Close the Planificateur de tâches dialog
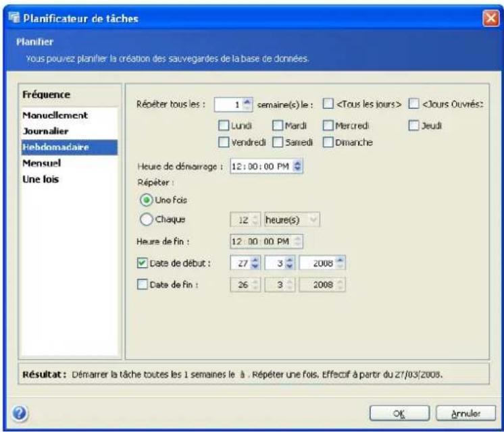504x432 pixels. click(490, 18)
